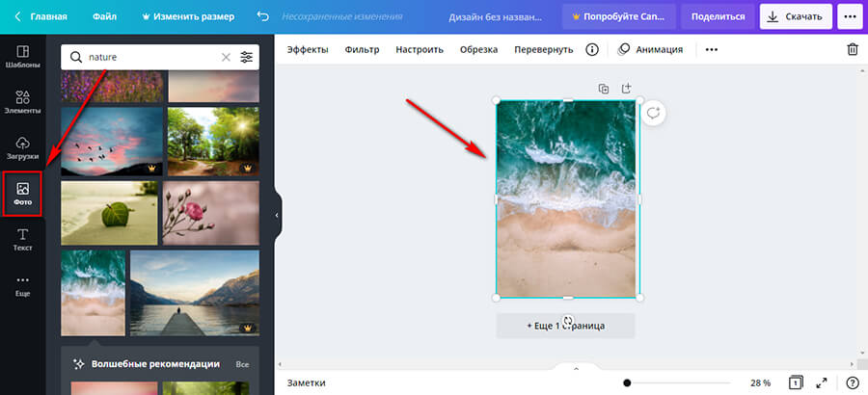Click Изменить размер with crown

coord(188,16)
